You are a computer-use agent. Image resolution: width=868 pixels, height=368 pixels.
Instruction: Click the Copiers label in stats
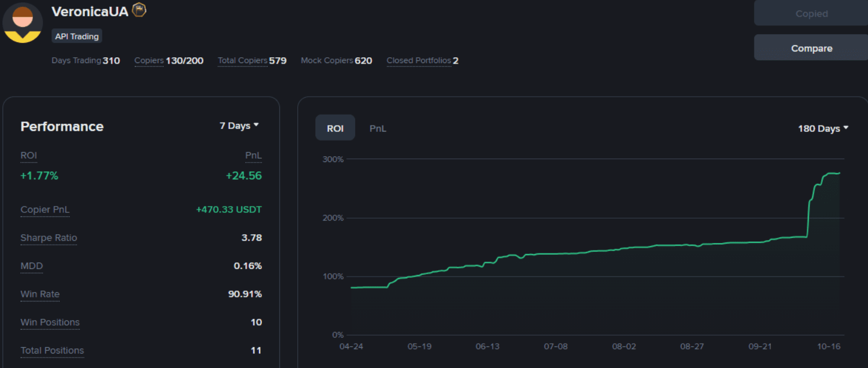[x=149, y=60]
